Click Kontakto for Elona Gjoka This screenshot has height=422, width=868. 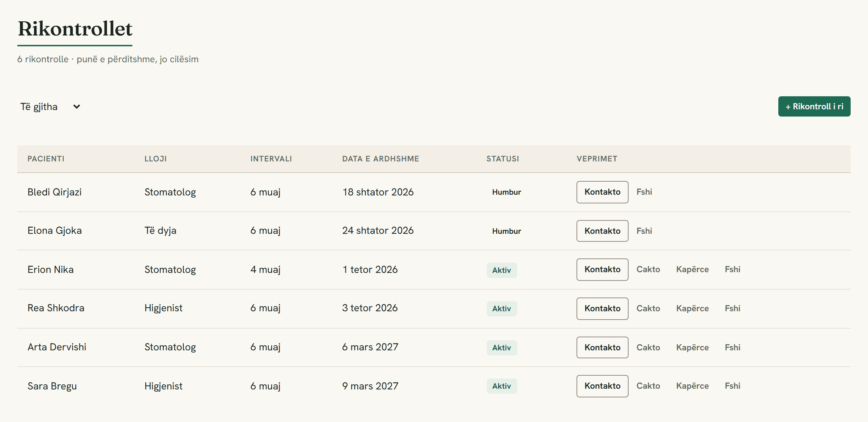click(x=602, y=231)
